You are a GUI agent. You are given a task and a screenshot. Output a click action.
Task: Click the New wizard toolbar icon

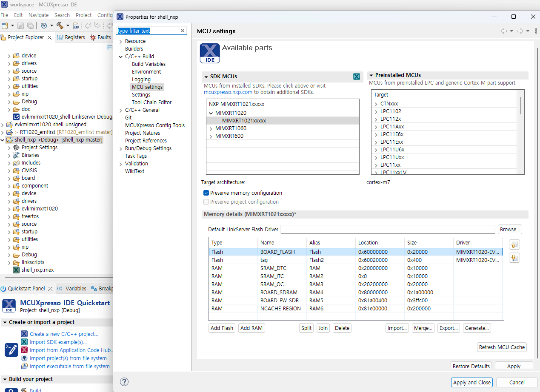(x=5, y=26)
